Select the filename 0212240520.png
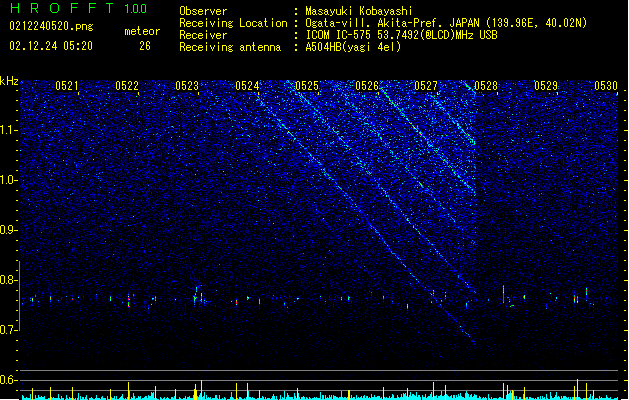 51,26
